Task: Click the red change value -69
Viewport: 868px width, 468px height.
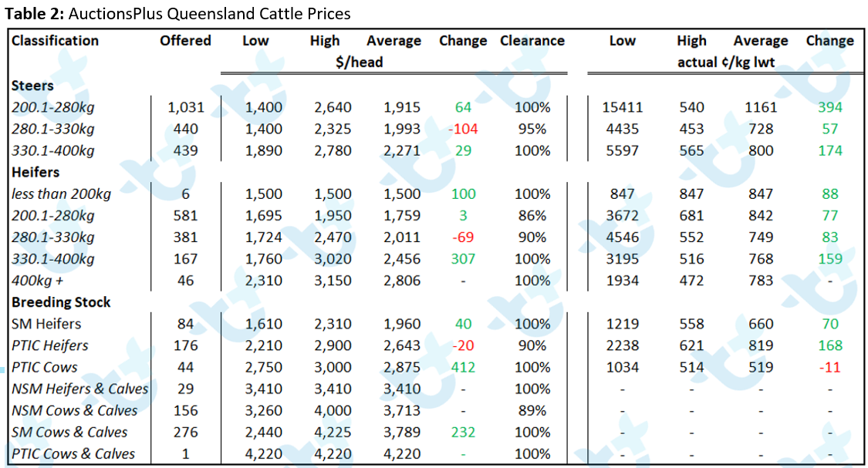Action: click(463, 237)
